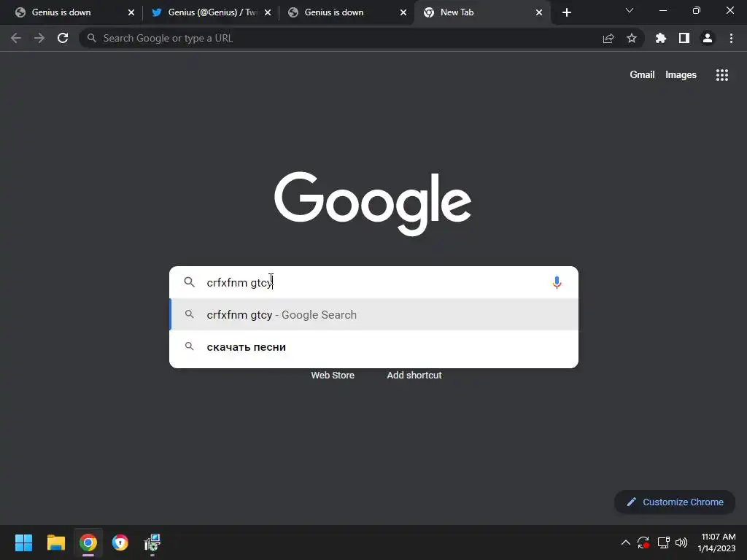747x560 pixels.
Task: Expand the tab search chevron
Action: (630, 10)
